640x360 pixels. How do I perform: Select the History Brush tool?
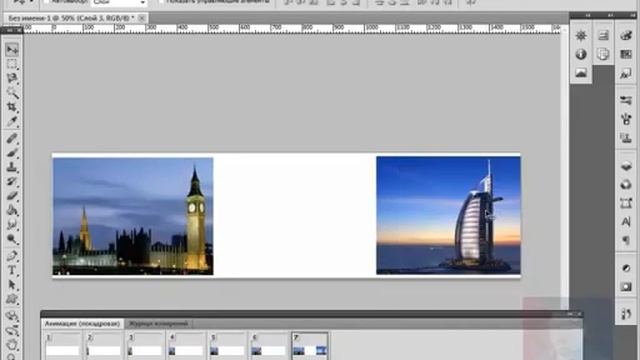coord(12,181)
